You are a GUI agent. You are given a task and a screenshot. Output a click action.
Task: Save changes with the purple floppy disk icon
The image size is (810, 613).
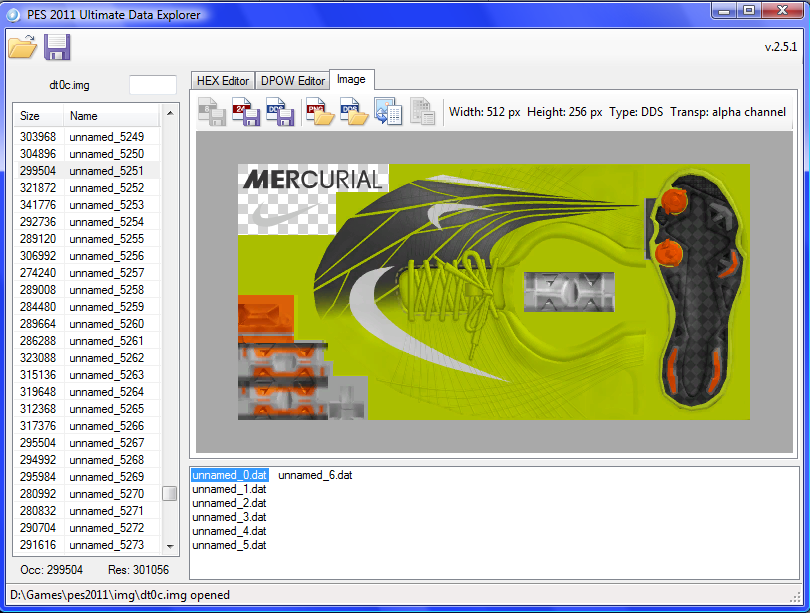click(x=57, y=47)
